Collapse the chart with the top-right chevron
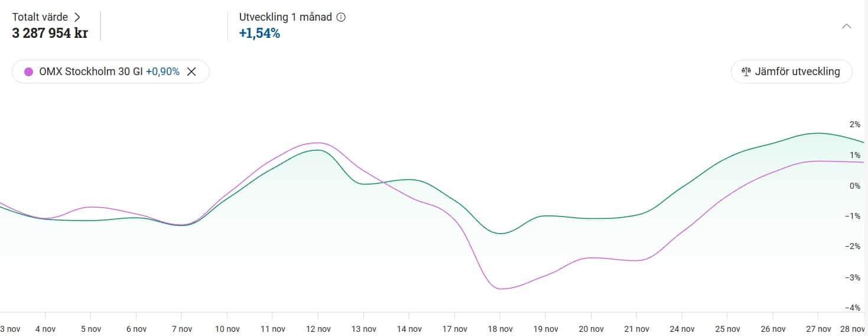 (846, 26)
